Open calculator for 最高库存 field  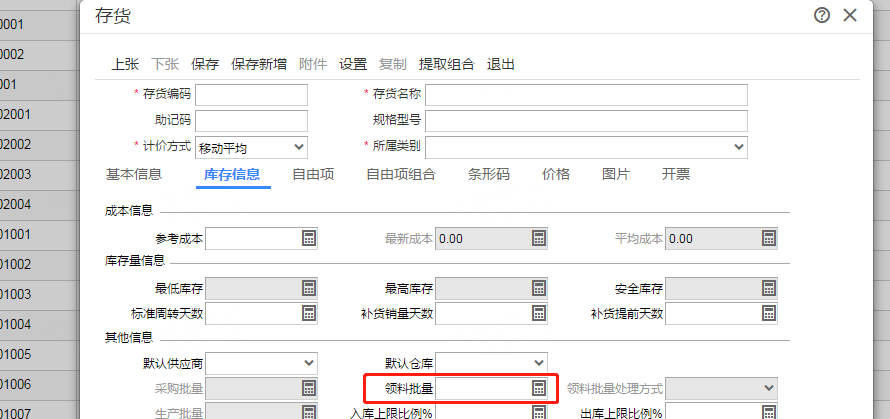point(539,288)
